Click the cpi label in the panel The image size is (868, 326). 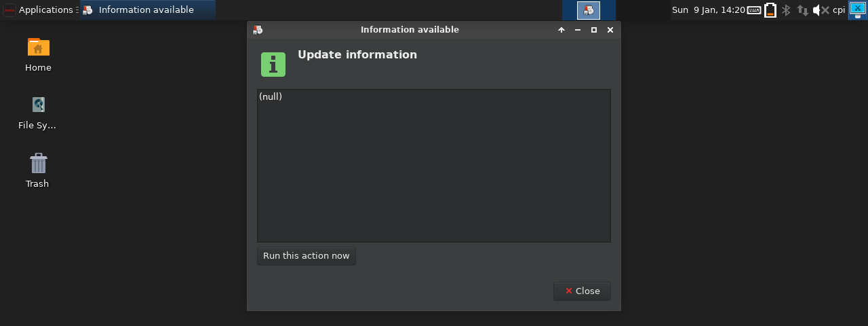[x=839, y=10]
